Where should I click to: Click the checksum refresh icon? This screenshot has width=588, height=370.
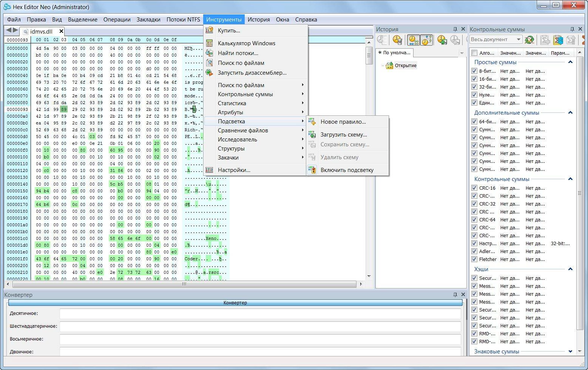pos(529,39)
